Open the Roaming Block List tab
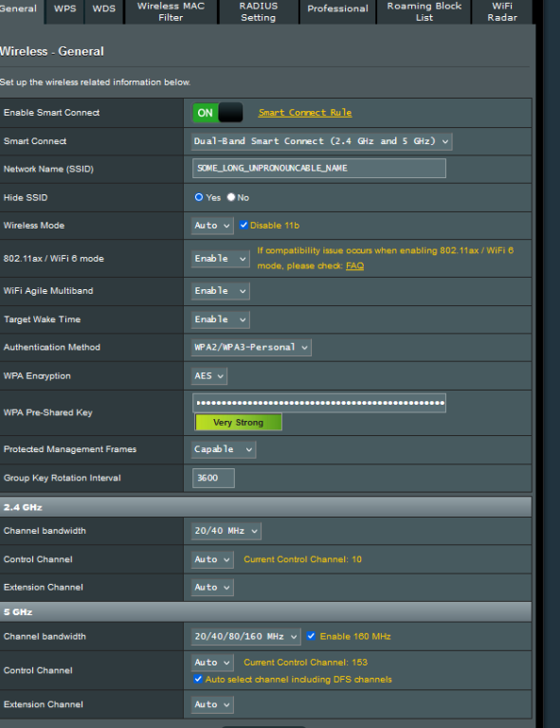 point(425,11)
